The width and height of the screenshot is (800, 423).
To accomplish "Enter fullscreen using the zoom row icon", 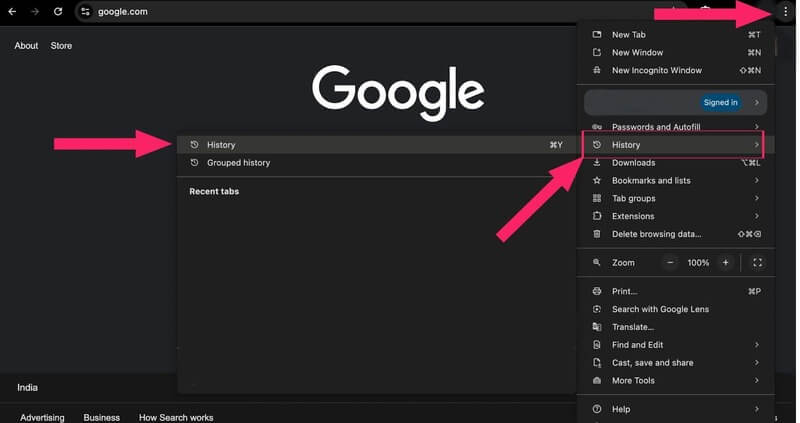I will tap(758, 263).
